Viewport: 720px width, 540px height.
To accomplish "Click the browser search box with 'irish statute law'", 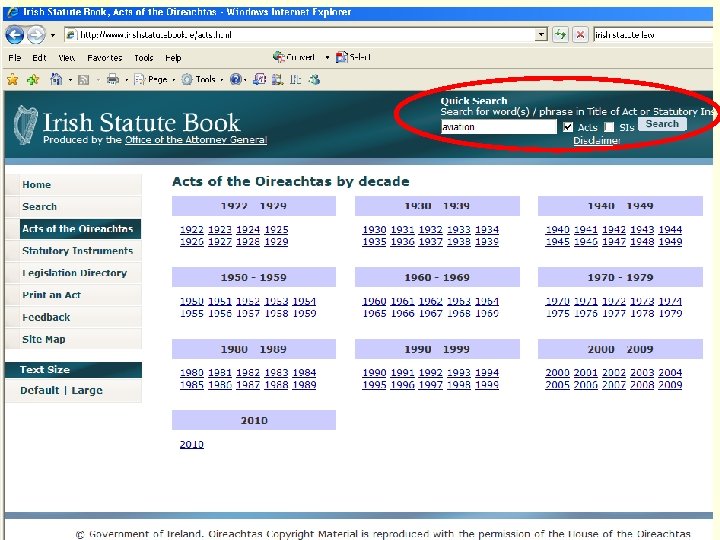I will point(654,34).
